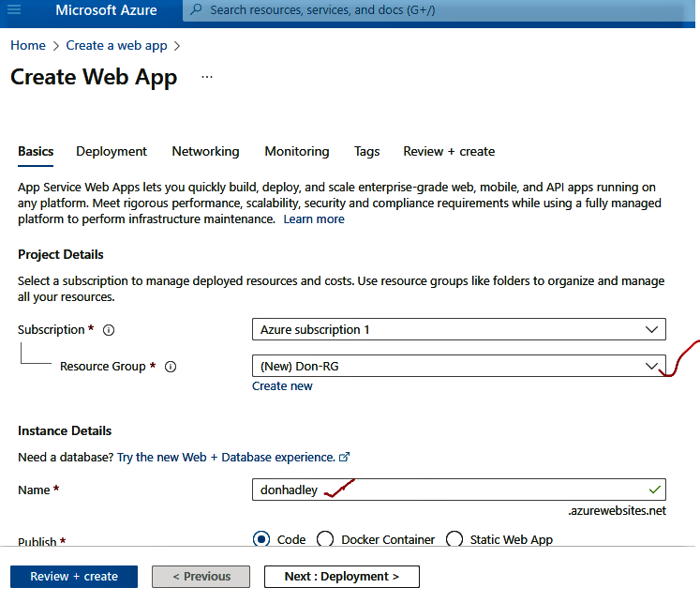Screen dimensions: 700x603
Task: Click the Review + create button
Action: (74, 577)
